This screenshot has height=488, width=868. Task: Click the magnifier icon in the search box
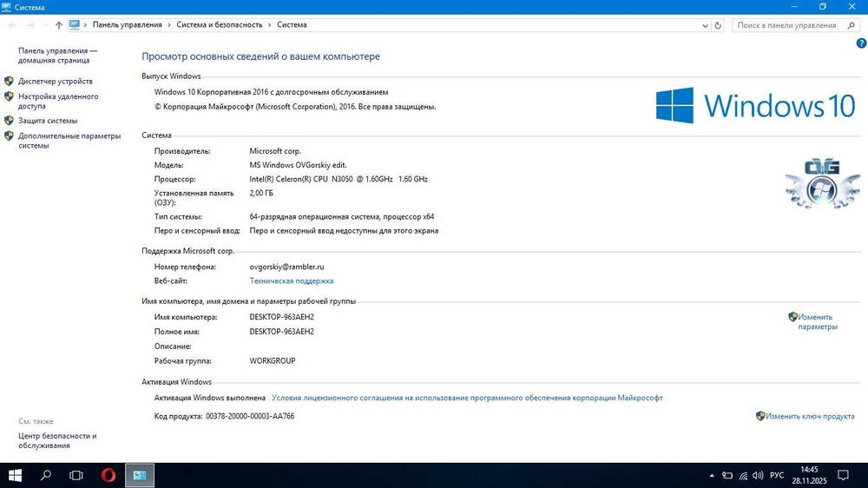pyautogui.click(x=852, y=25)
